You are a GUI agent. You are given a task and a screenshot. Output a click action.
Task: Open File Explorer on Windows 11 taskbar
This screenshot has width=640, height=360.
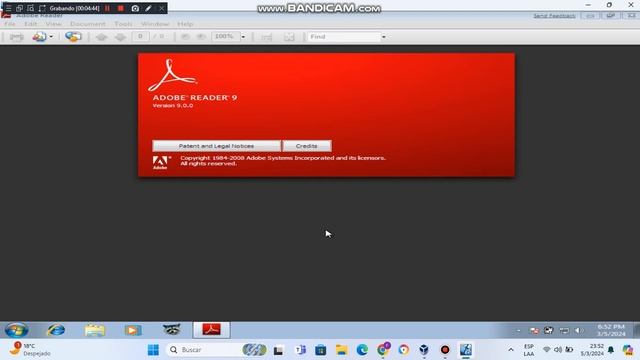342,350
